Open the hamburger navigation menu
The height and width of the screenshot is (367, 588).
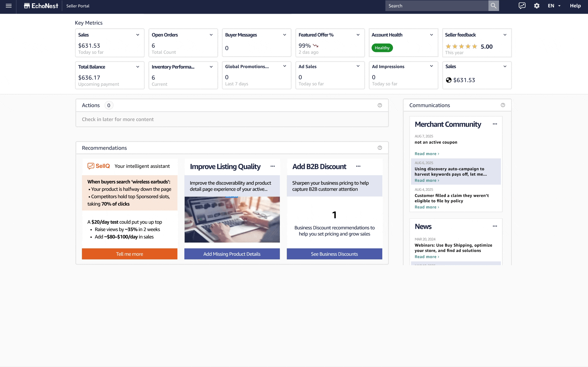9,6
